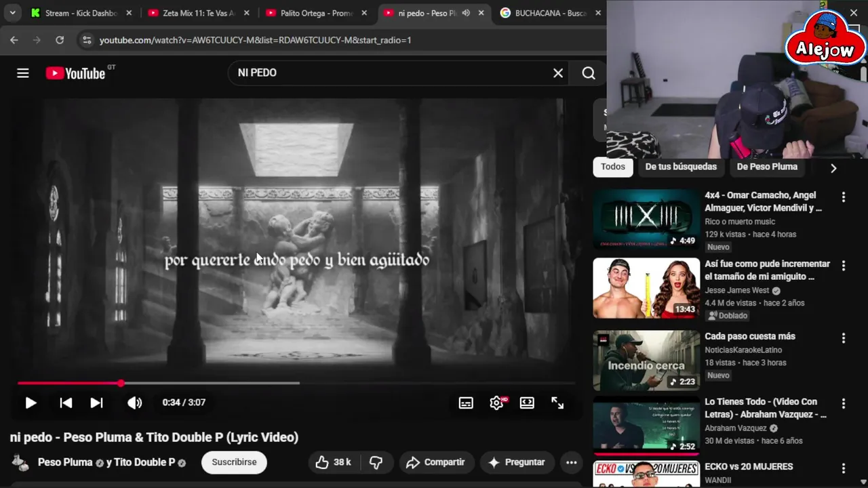Show more filter chips with right arrow
This screenshot has height=488, width=868.
(833, 168)
